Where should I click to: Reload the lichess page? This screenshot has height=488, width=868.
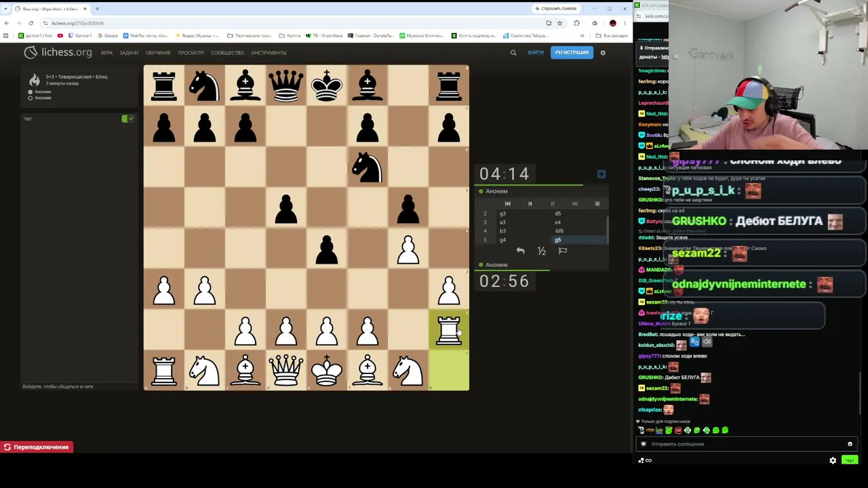pyautogui.click(x=31, y=23)
